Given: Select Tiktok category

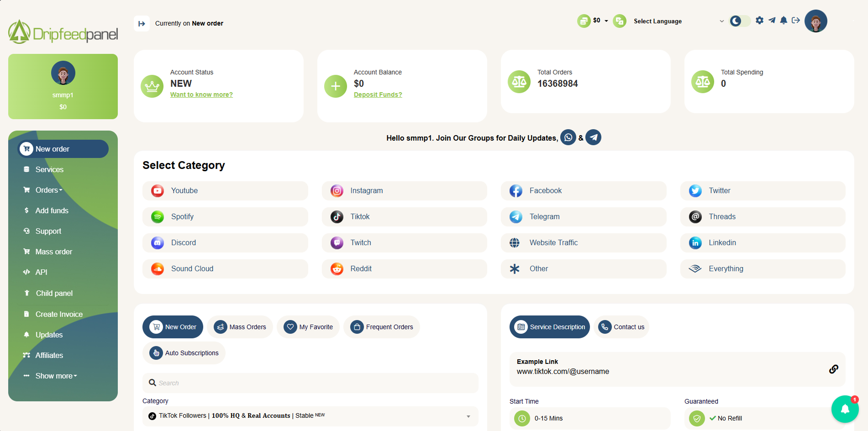Looking at the screenshot, I should (405, 217).
